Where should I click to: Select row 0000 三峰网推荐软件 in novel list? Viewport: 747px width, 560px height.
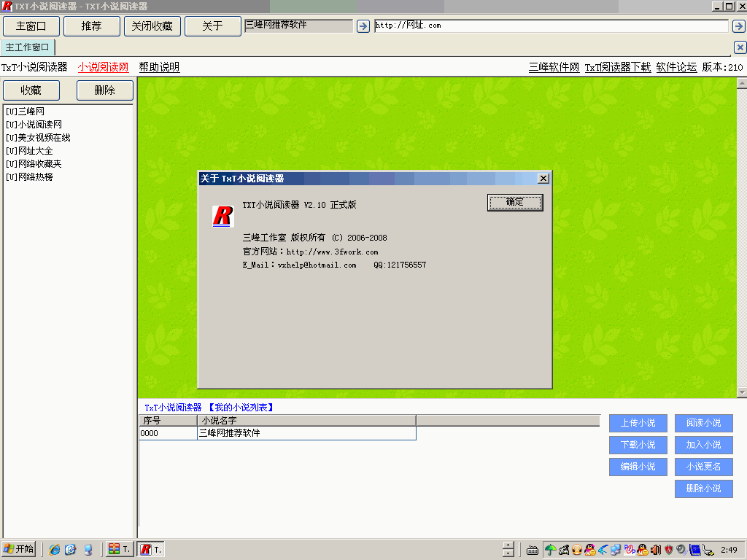pos(277,433)
